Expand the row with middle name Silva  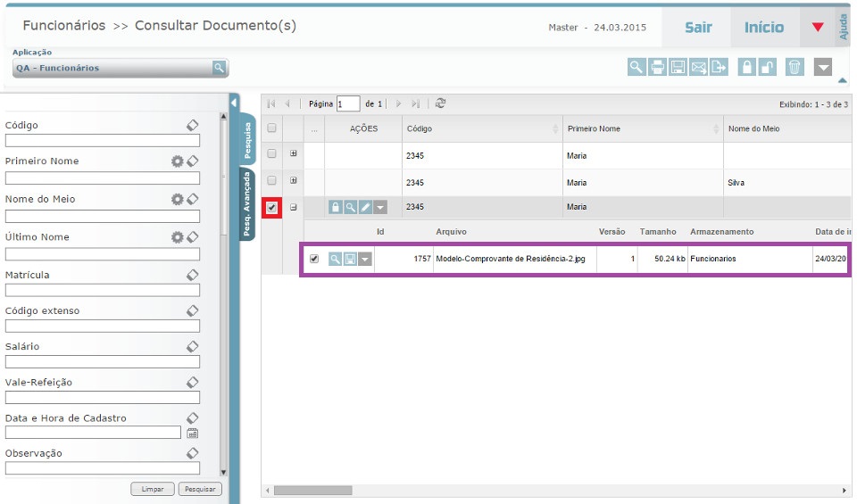coord(294,181)
